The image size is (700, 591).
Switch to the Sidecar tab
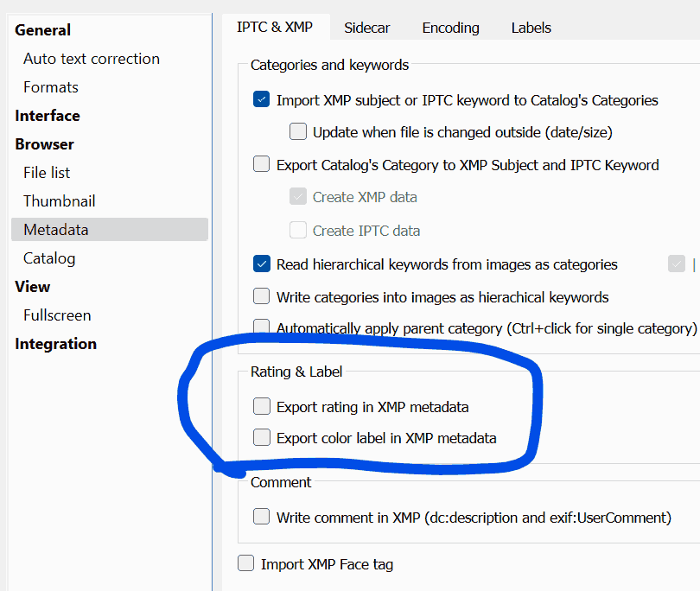(366, 28)
